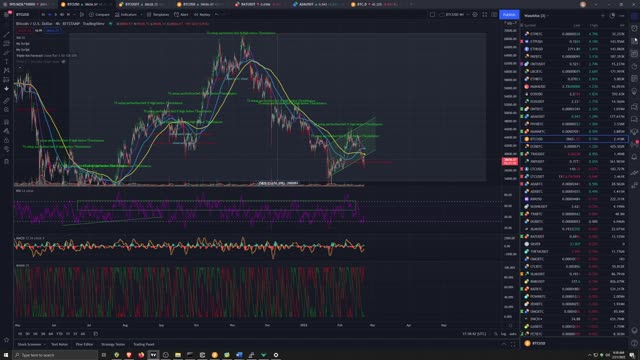Open the chart settings gear
The width and height of the screenshot is (640, 360).
coord(475,15)
